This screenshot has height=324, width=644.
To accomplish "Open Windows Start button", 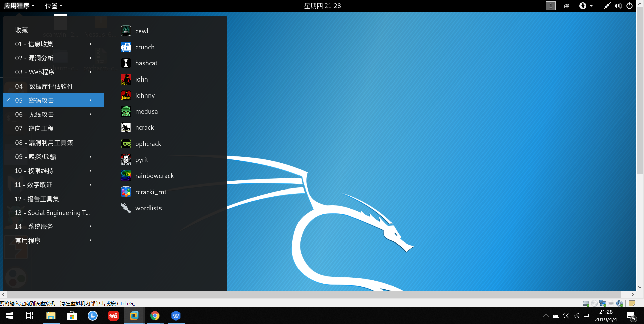I will (9, 316).
